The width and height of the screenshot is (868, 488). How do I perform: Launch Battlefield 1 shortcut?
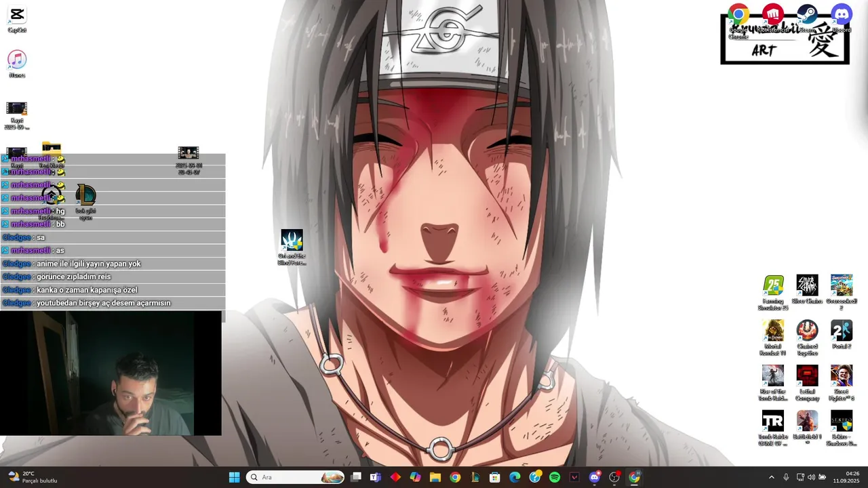[807, 428]
